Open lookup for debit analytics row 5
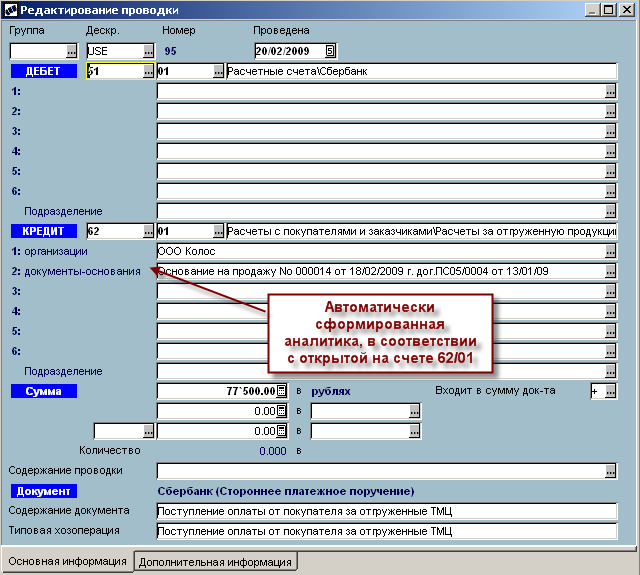 [x=610, y=171]
